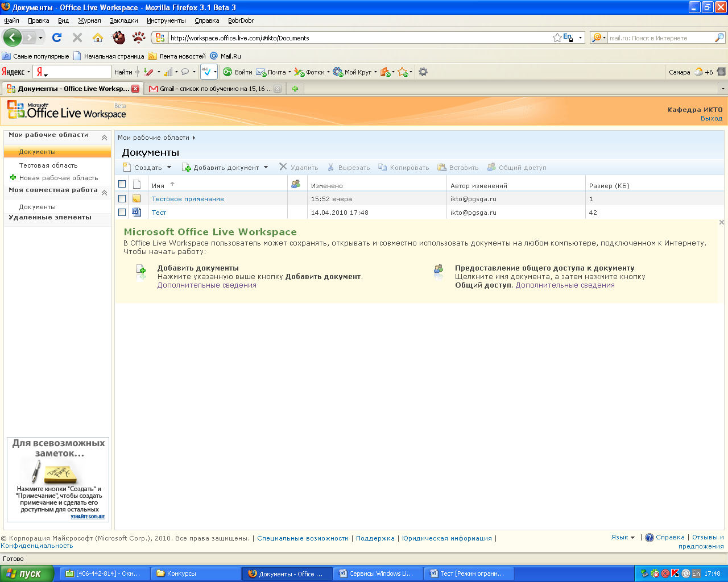Viewport: 728px width, 582px height.
Task: Check the box for Тест document
Action: point(122,212)
